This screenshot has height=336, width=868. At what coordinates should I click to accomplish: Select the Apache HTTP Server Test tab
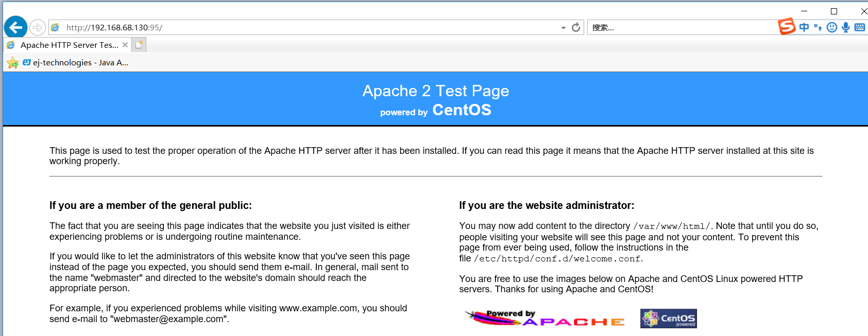(67, 45)
